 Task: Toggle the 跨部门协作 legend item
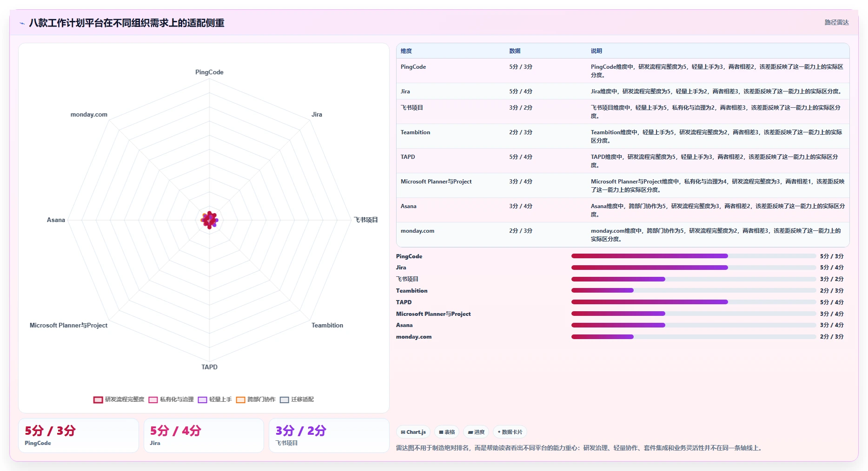(x=256, y=399)
